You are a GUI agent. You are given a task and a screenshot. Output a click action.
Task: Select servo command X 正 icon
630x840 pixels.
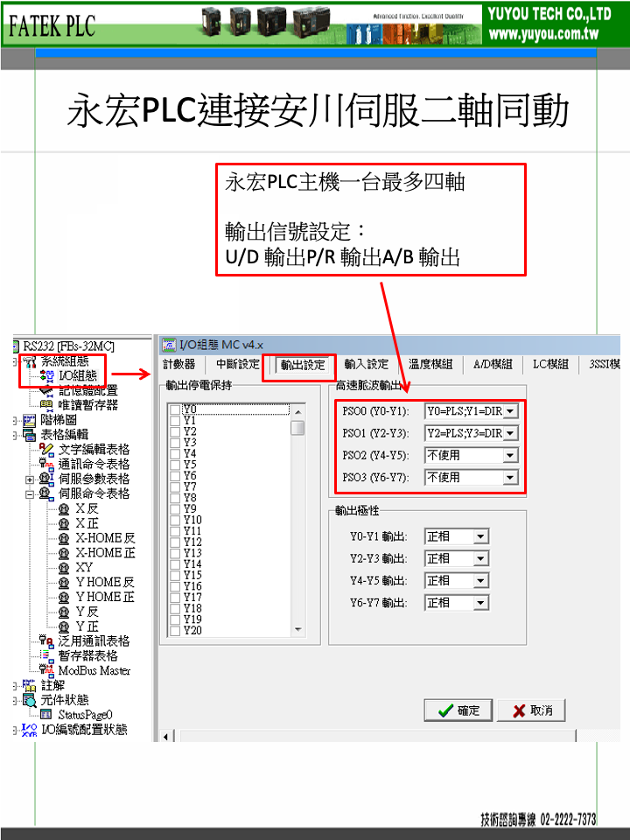pyautogui.click(x=64, y=523)
